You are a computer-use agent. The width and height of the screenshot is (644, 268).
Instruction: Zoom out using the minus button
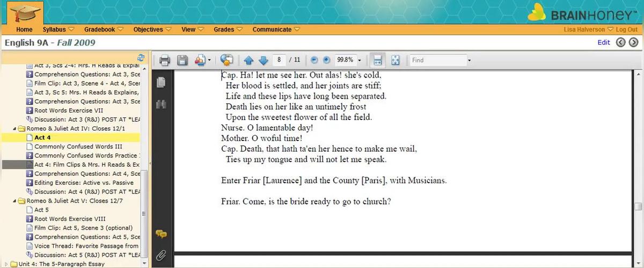(314, 60)
